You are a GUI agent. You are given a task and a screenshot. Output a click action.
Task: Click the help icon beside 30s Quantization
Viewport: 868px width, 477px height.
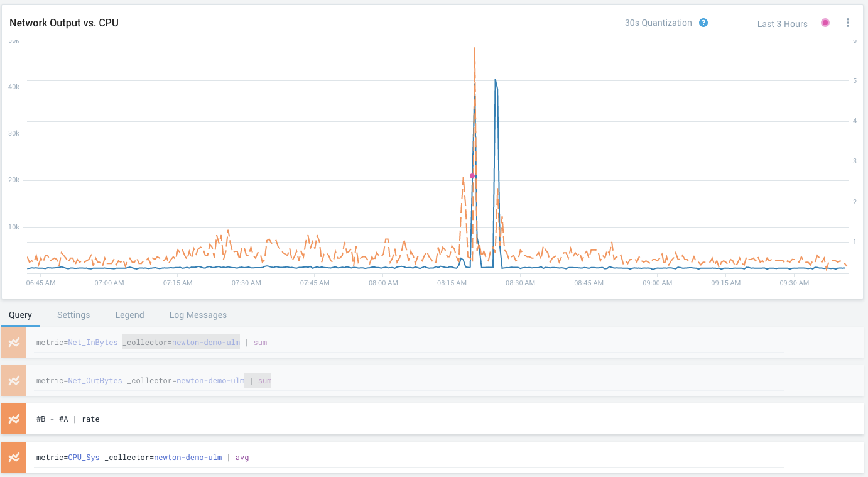pos(703,23)
